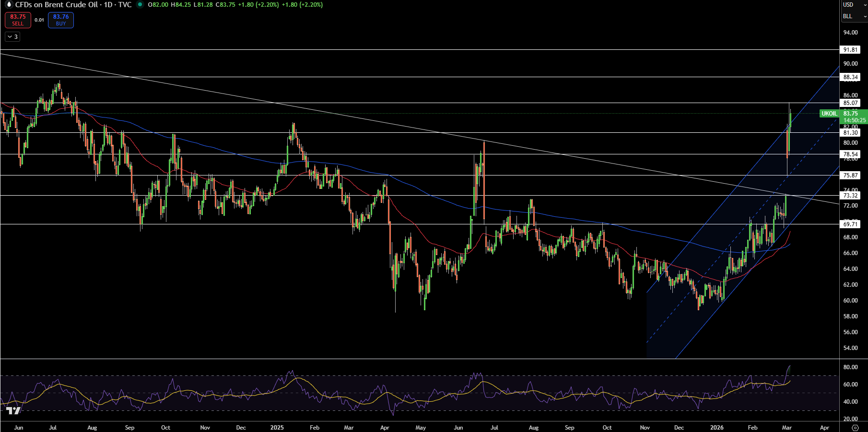This screenshot has width=868, height=432.
Task: Click the Brent Crude Oil drop symbol icon
Action: click(x=8, y=4)
